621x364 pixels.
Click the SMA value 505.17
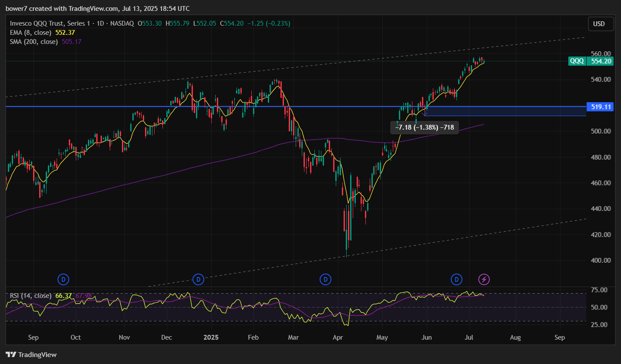71,42
